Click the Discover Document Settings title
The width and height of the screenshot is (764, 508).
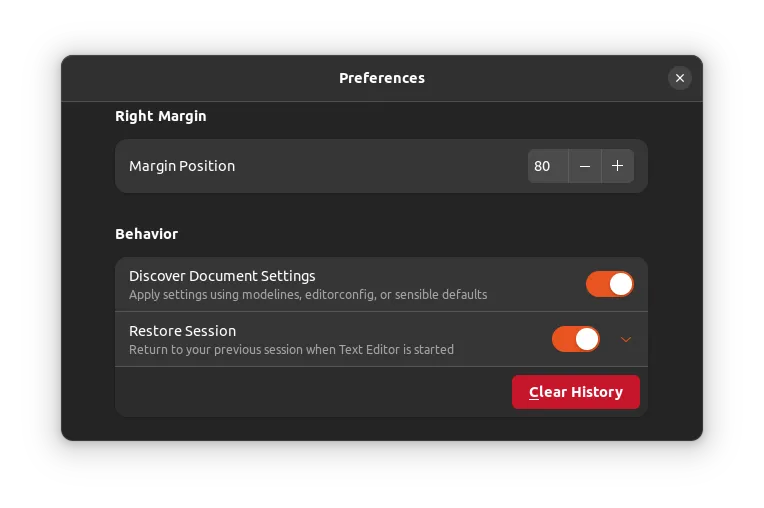pyautogui.click(x=222, y=276)
